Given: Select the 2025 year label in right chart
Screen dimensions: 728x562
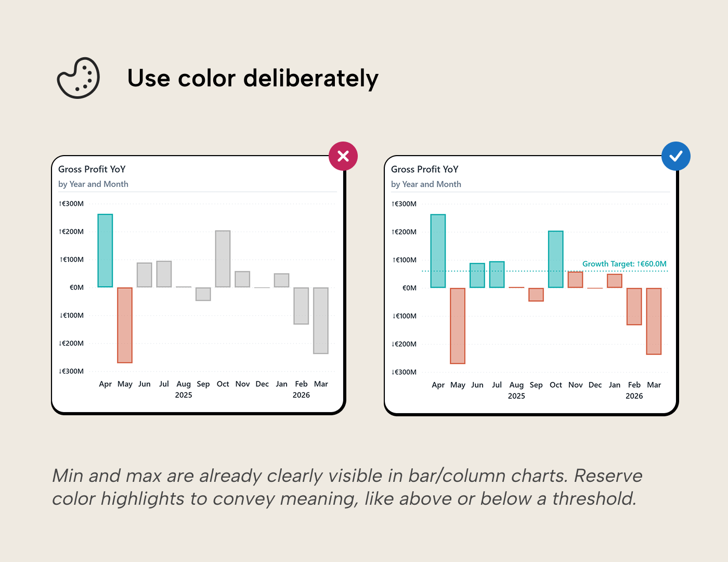Looking at the screenshot, I should click(516, 396).
